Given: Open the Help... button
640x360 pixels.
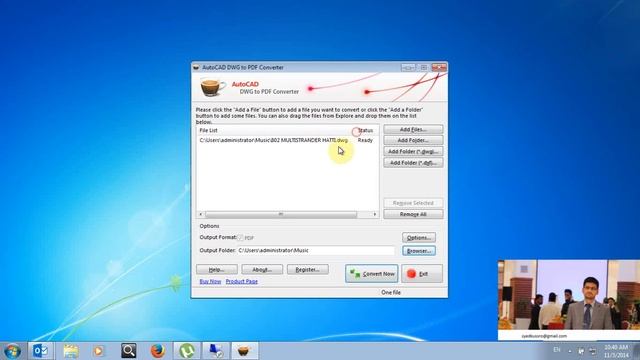Looking at the screenshot, I should pos(217,270).
